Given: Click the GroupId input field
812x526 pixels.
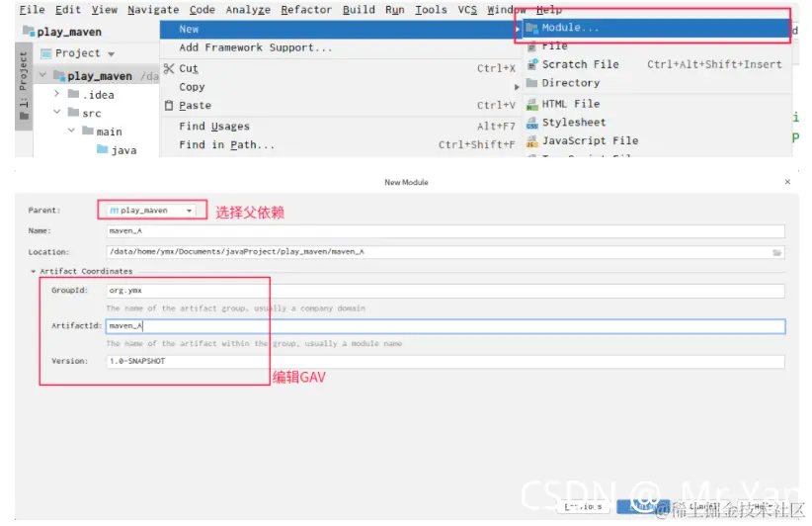Looking at the screenshot, I should (x=446, y=291).
